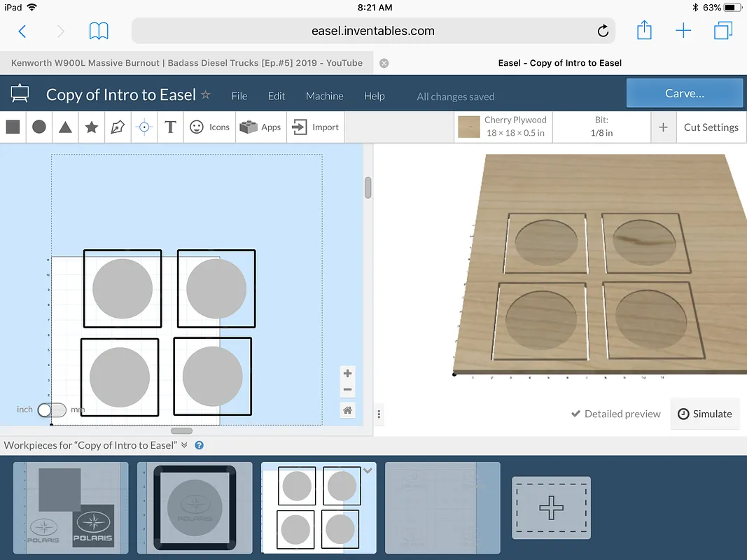The image size is (747, 560).
Task: Open the Machine menu
Action: point(324,96)
